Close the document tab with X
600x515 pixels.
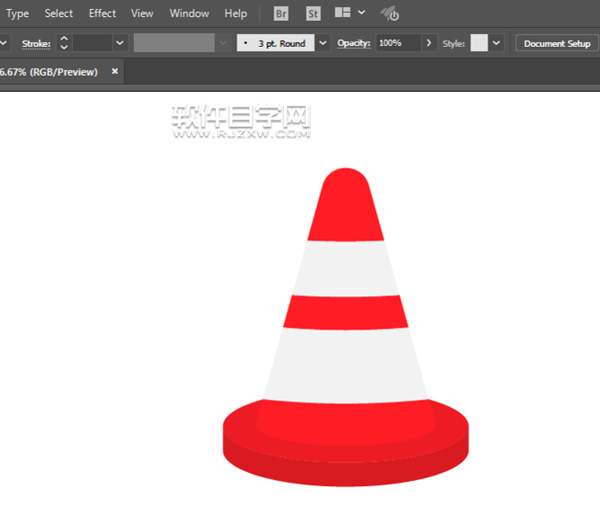point(115,72)
